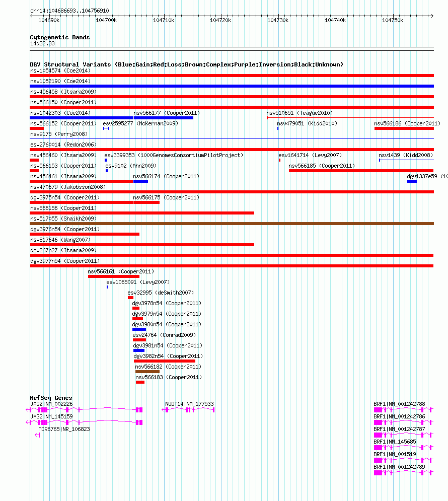This screenshot has height=501, width=448.
Task: Open the nsv566185 (Cooper2011) label
Action: 322,166
